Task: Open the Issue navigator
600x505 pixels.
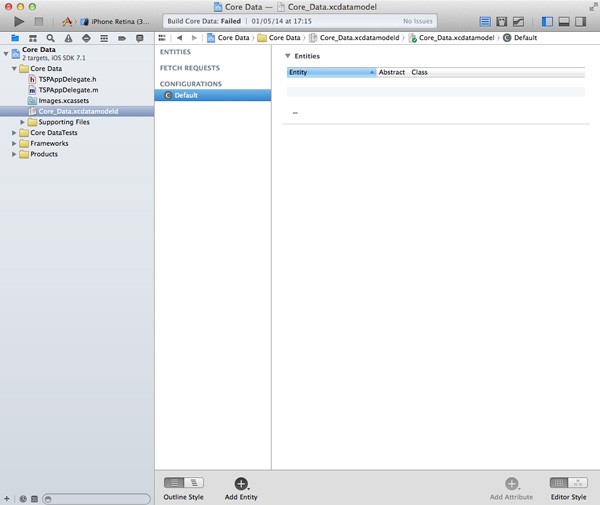Action: pyautogui.click(x=68, y=38)
